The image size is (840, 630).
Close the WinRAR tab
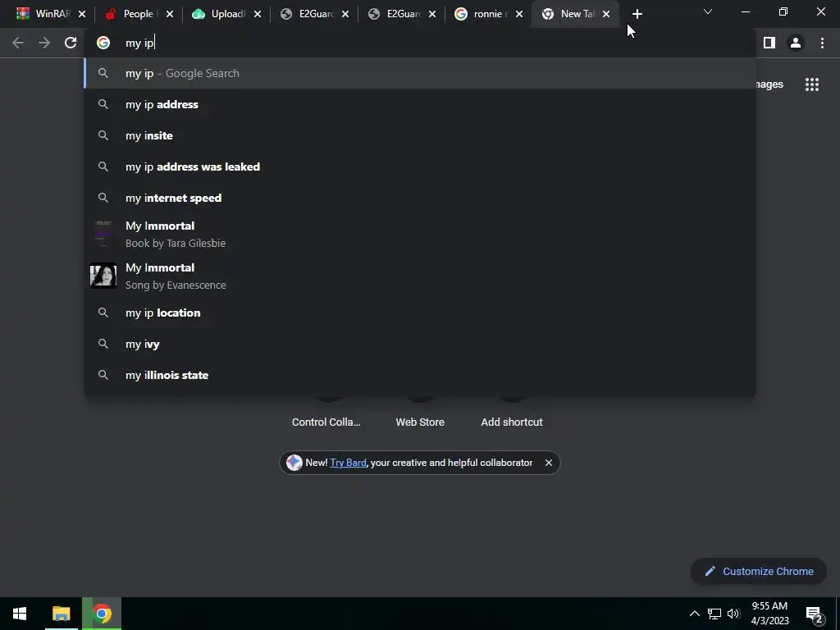click(x=82, y=14)
